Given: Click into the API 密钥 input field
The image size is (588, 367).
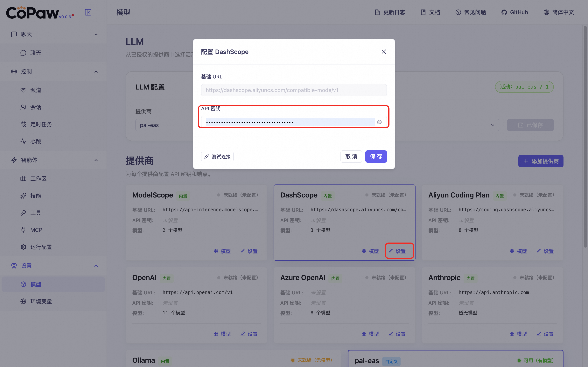Looking at the screenshot, I should (x=289, y=122).
